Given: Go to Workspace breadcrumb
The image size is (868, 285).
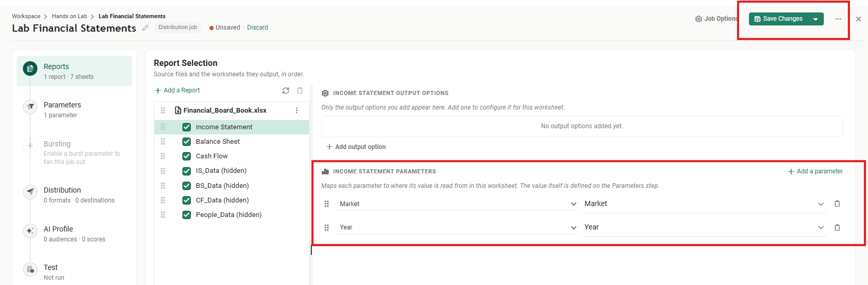Looking at the screenshot, I should point(26,16).
